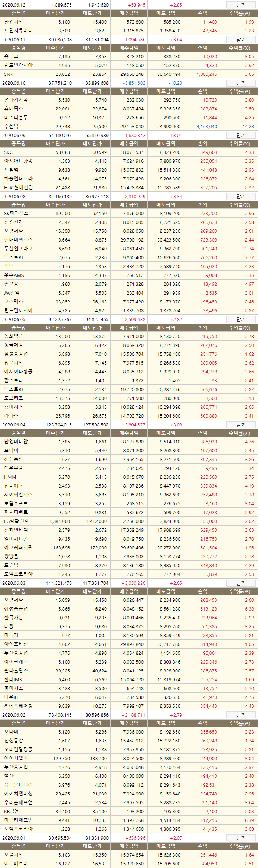
Task: Select the 동화약품 row
Action: (x=129, y=336)
